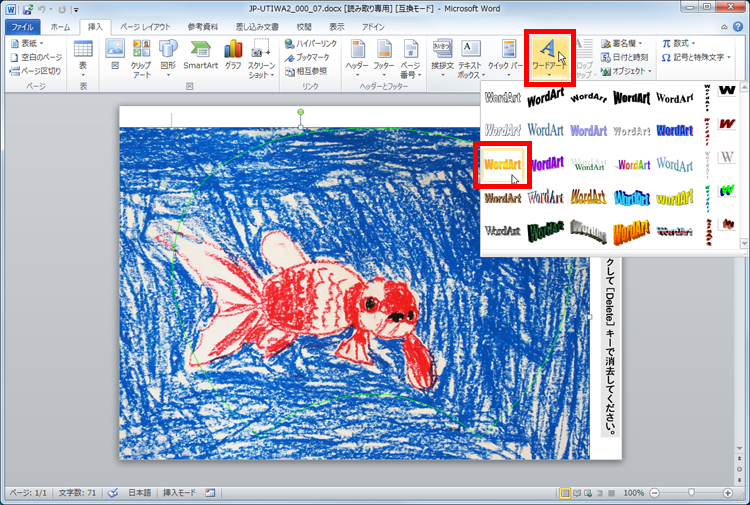Pick the green 3D WordArt style in the bottom row
750x505 pixels.
[545, 231]
